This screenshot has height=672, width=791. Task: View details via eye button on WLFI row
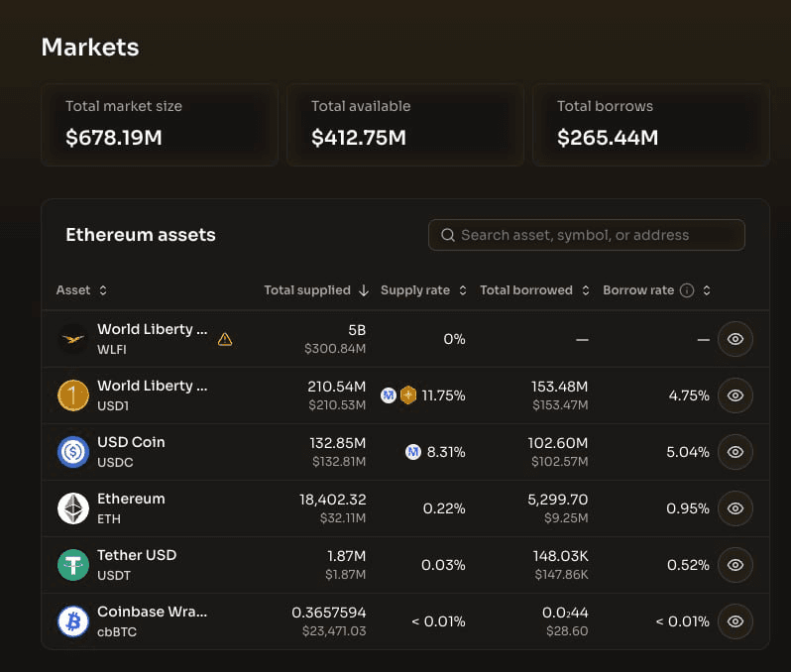coord(735,339)
